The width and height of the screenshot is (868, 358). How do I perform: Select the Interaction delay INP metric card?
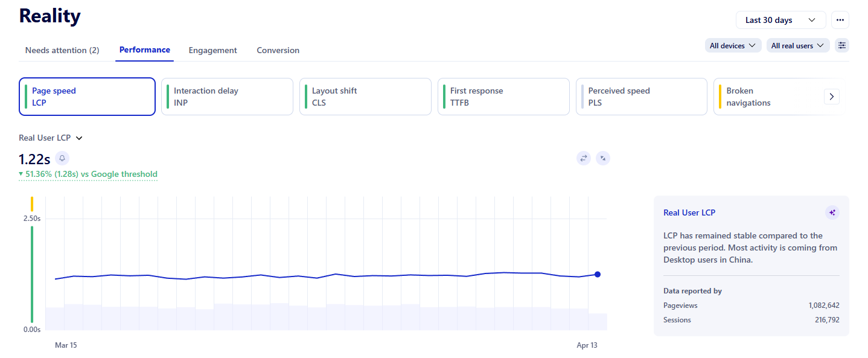pos(227,96)
